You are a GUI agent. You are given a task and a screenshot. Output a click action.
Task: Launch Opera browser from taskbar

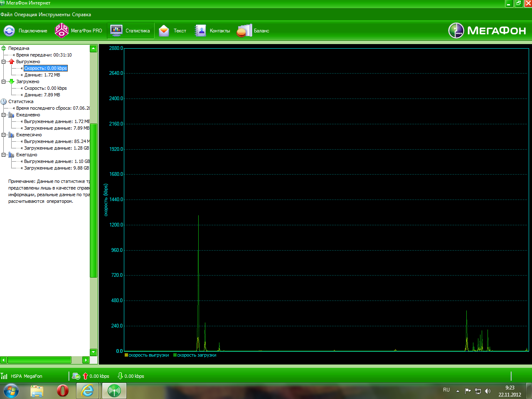(63, 391)
